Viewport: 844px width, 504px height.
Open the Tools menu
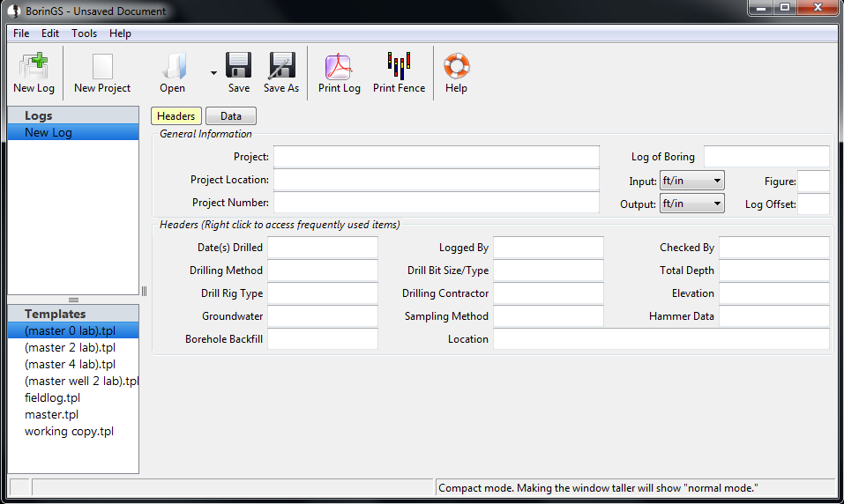coord(84,33)
